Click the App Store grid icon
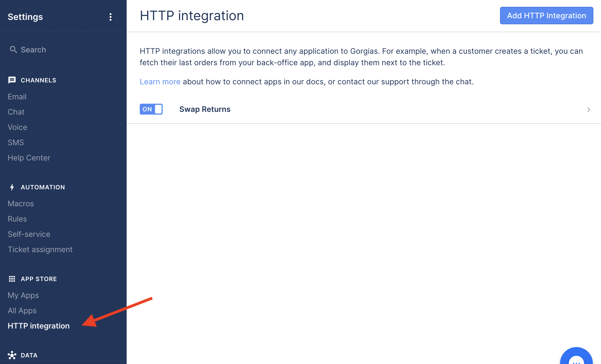The image size is (601, 364). (x=11, y=279)
